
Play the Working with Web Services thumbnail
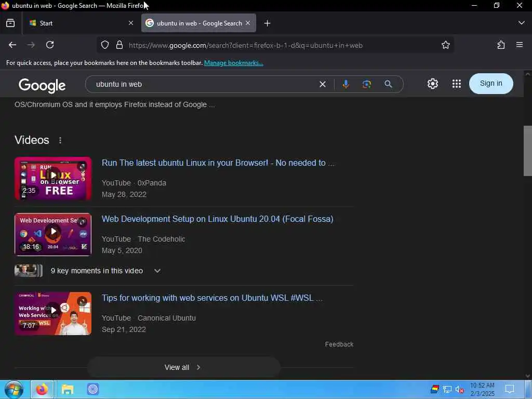point(53,313)
